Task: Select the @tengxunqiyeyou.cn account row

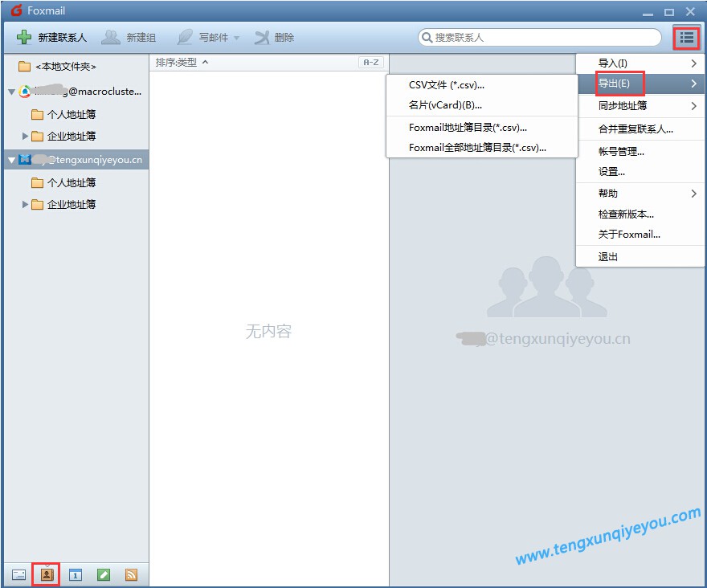Action: point(76,160)
